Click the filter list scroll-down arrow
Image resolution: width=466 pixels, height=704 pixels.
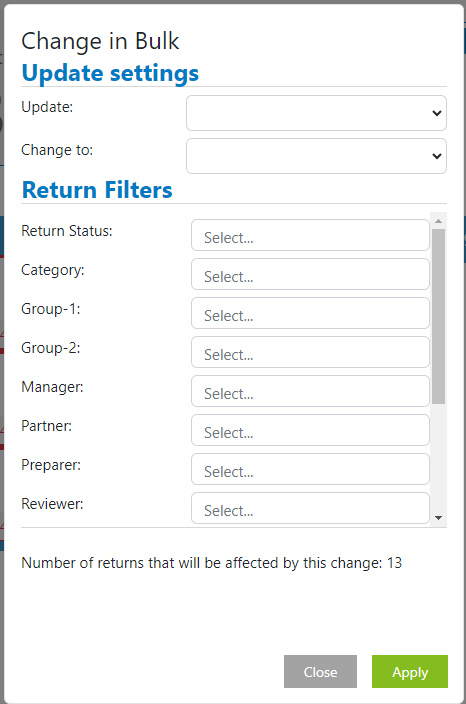(439, 518)
